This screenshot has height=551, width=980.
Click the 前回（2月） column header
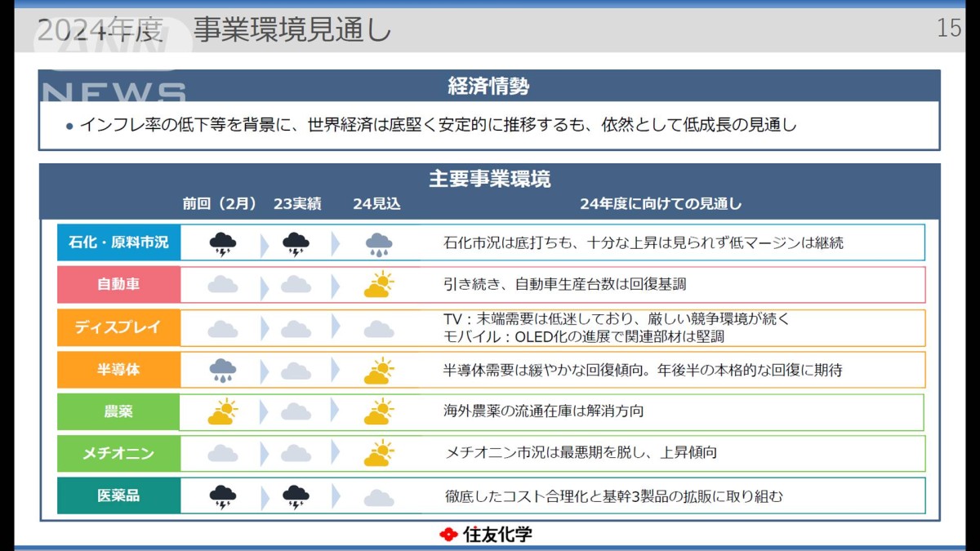[x=220, y=204]
